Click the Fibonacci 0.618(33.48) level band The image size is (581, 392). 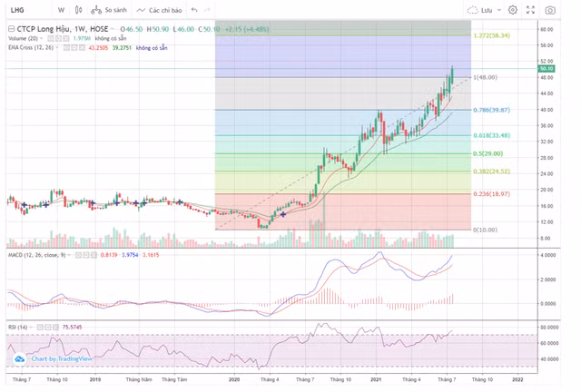(x=345, y=143)
